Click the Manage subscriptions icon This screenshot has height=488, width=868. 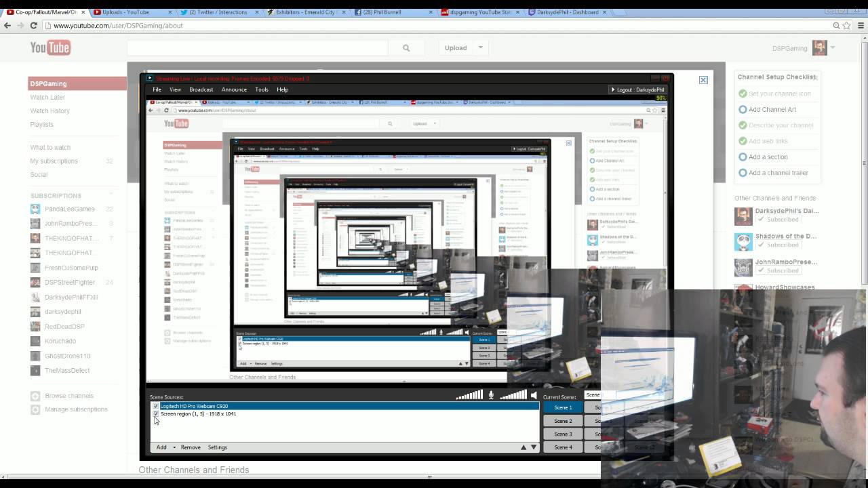pos(35,409)
